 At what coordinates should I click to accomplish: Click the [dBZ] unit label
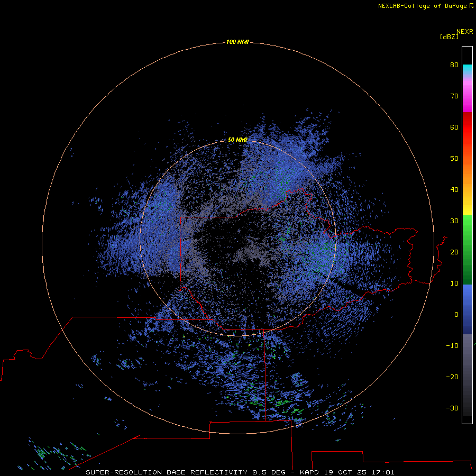click(x=449, y=37)
